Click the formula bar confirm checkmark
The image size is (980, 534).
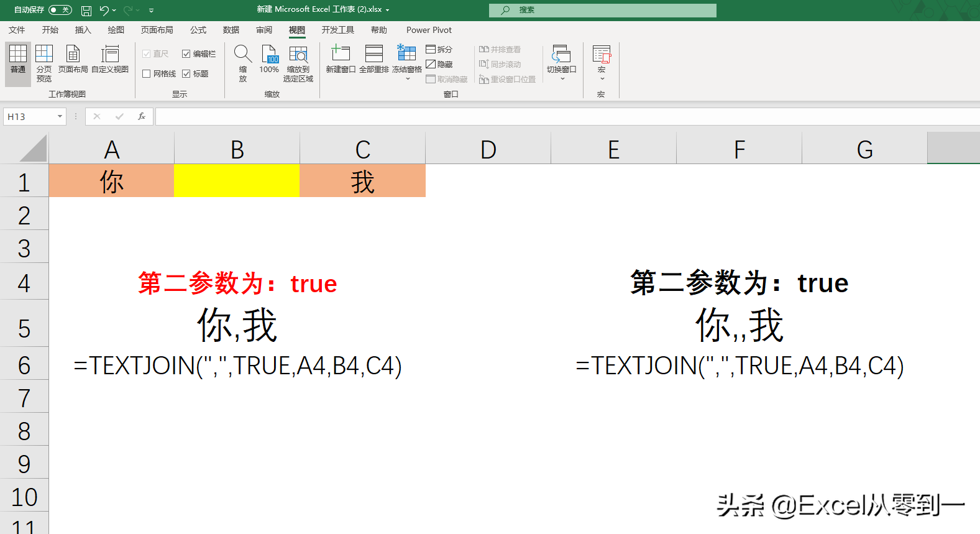tap(119, 116)
